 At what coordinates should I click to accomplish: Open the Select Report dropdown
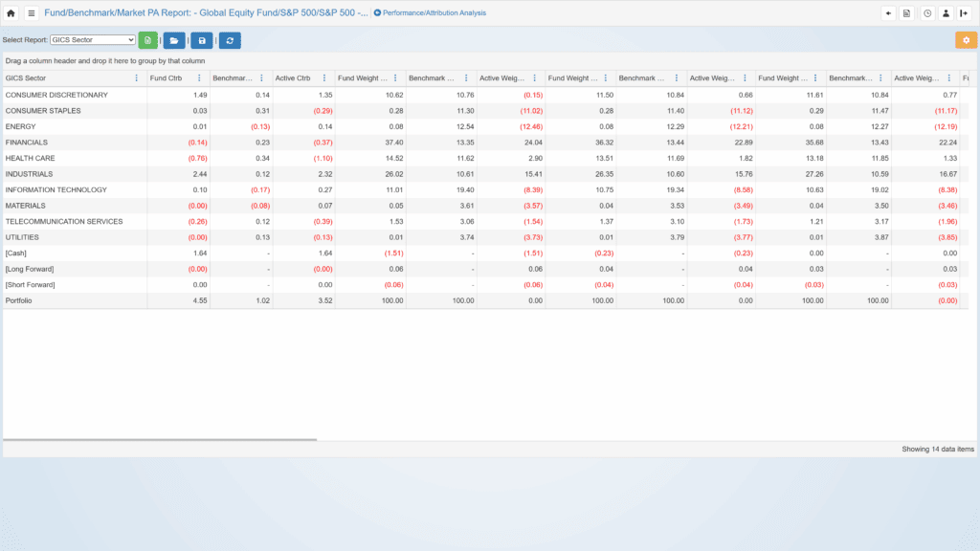click(x=92, y=40)
